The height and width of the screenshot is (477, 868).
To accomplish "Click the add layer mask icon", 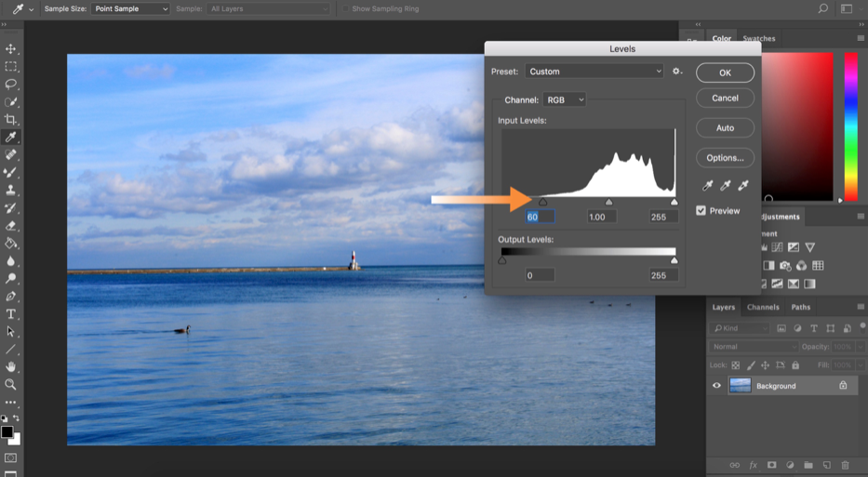I will pyautogui.click(x=771, y=466).
